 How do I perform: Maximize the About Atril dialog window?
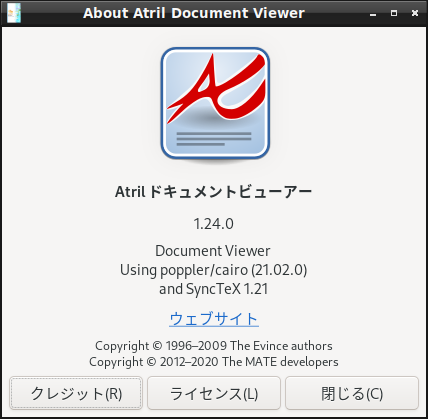pyautogui.click(x=394, y=13)
